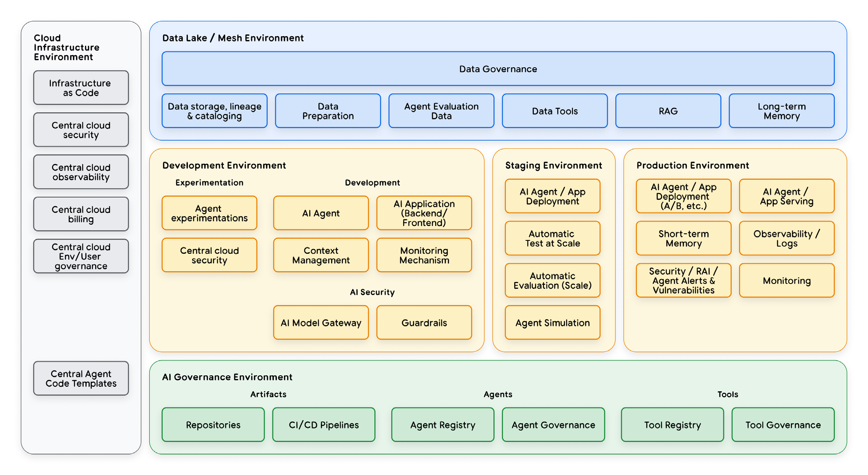Click the Data Governance box
This screenshot has height=475, width=868.
point(498,69)
